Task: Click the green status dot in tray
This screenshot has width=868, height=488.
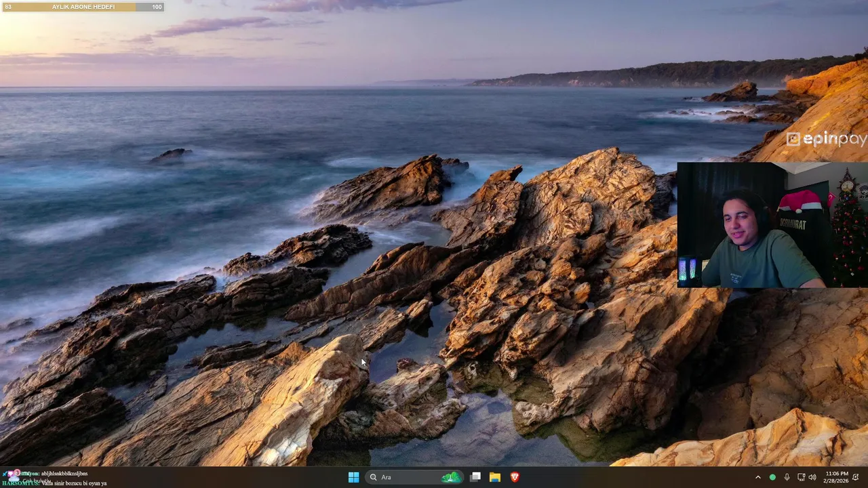Action: [772, 477]
